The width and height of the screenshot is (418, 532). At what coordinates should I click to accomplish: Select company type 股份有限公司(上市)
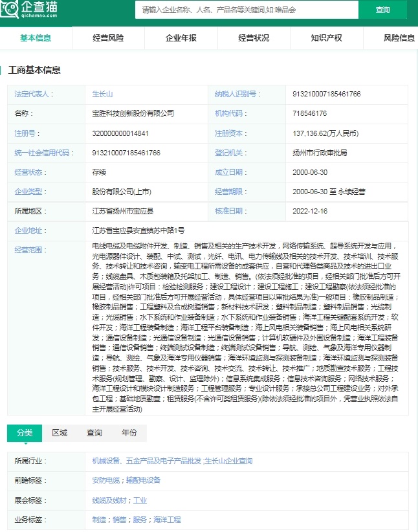tap(122, 192)
